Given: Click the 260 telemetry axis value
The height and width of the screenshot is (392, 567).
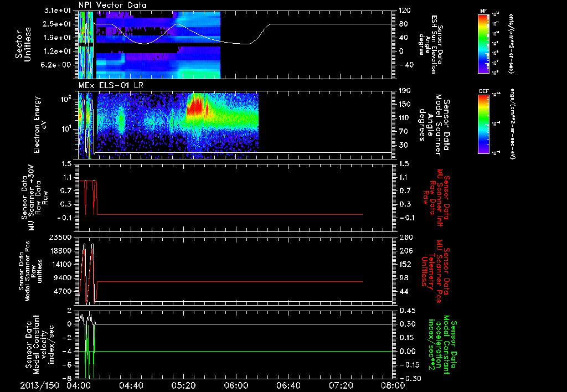Looking at the screenshot, I should (x=406, y=237).
